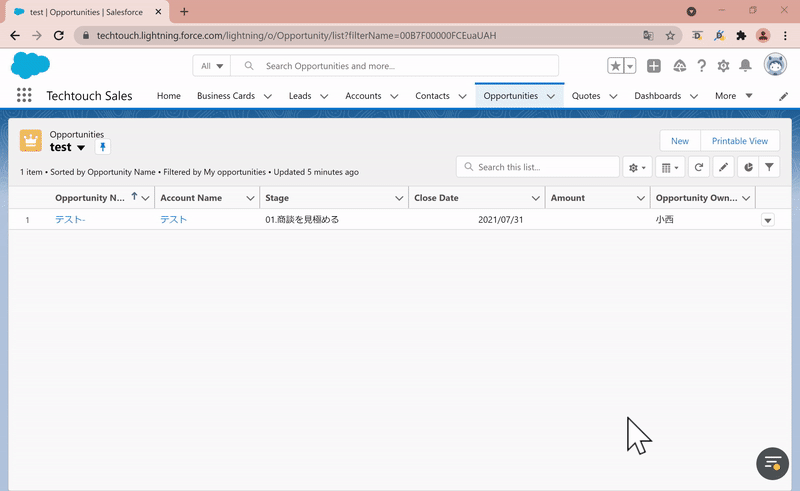
Task: Open the Setup gear icon
Action: 723,66
